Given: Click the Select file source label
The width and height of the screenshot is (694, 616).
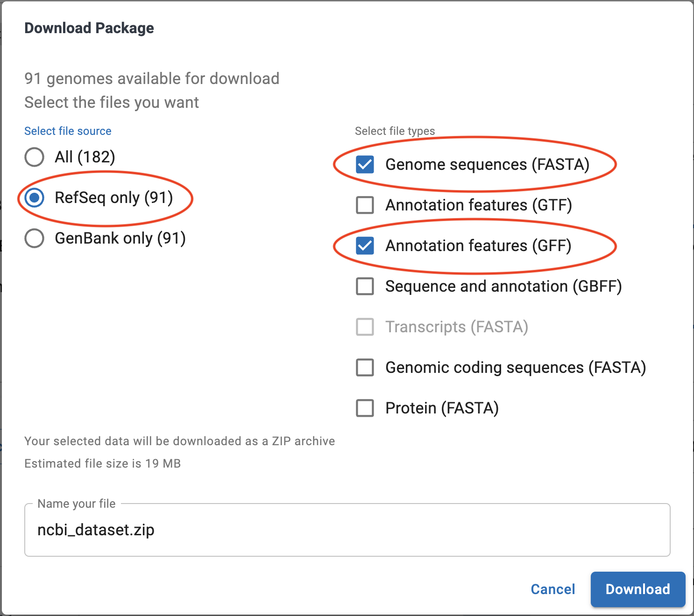Looking at the screenshot, I should (68, 131).
